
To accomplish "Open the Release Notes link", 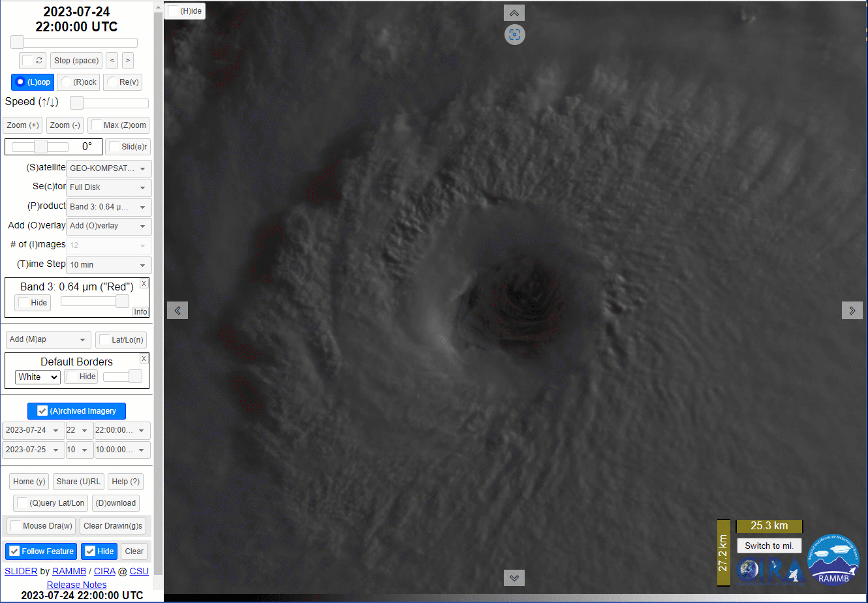I will (x=76, y=585).
